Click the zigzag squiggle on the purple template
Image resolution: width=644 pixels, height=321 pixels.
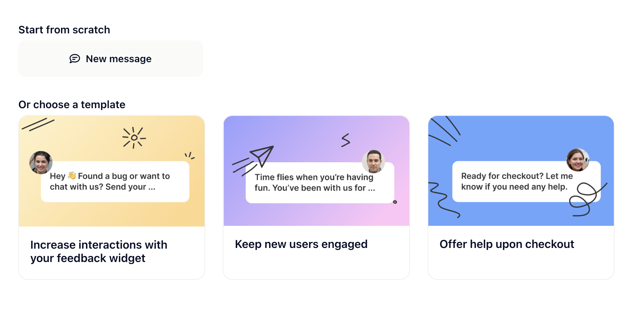pyautogui.click(x=346, y=140)
